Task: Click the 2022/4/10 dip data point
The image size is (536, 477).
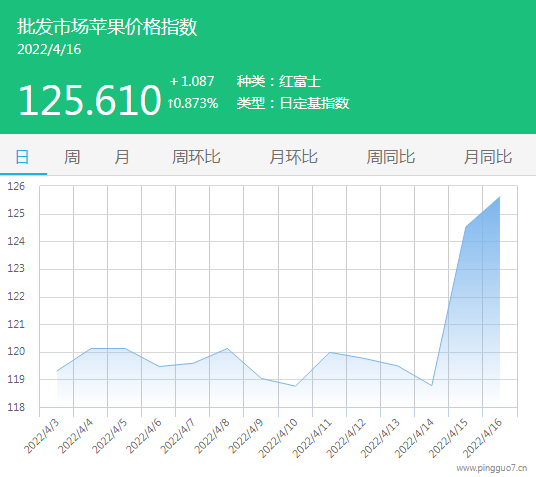Action: tap(295, 386)
